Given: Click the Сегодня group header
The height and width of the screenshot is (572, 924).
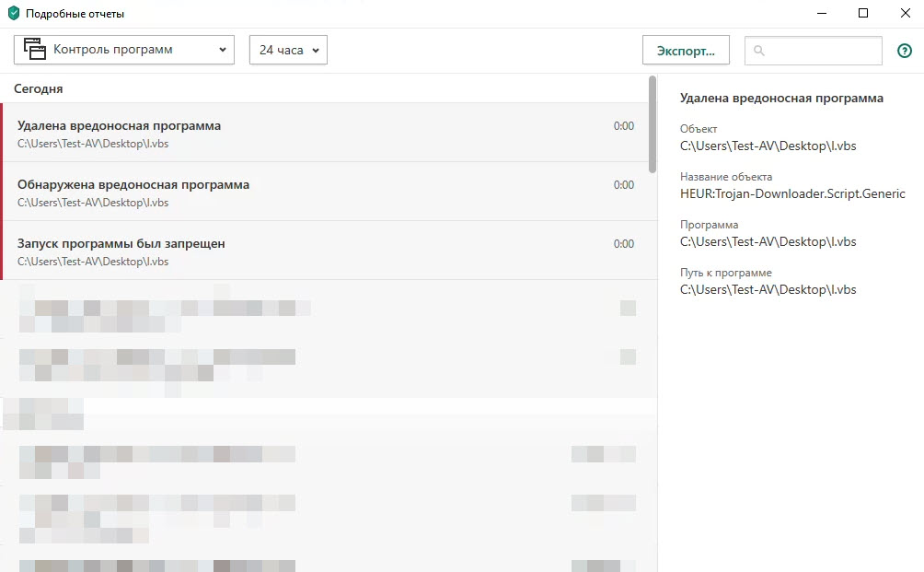Looking at the screenshot, I should click(39, 89).
